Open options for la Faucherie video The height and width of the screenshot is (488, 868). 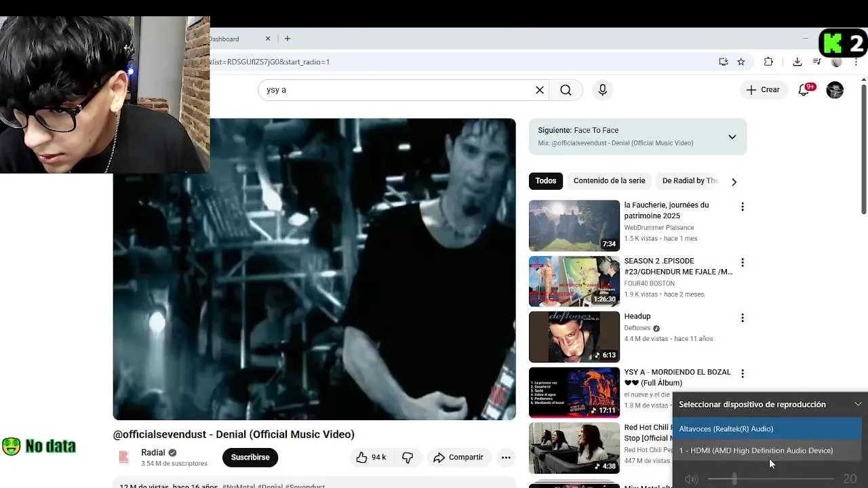pos(742,207)
